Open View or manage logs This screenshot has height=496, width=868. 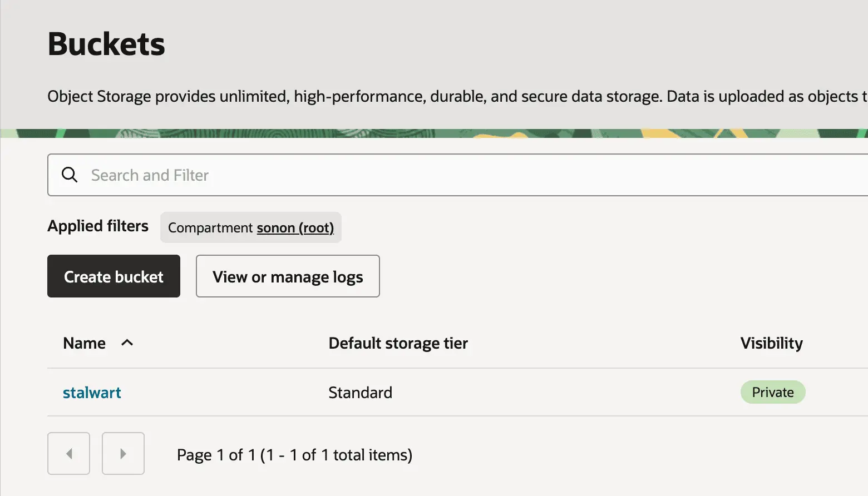coord(287,276)
